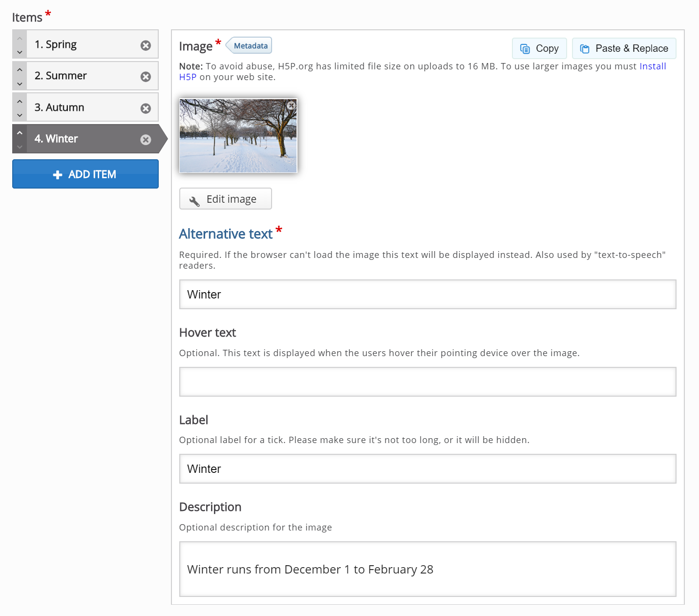Move Summer item up
The height and width of the screenshot is (616, 699).
[x=20, y=70]
